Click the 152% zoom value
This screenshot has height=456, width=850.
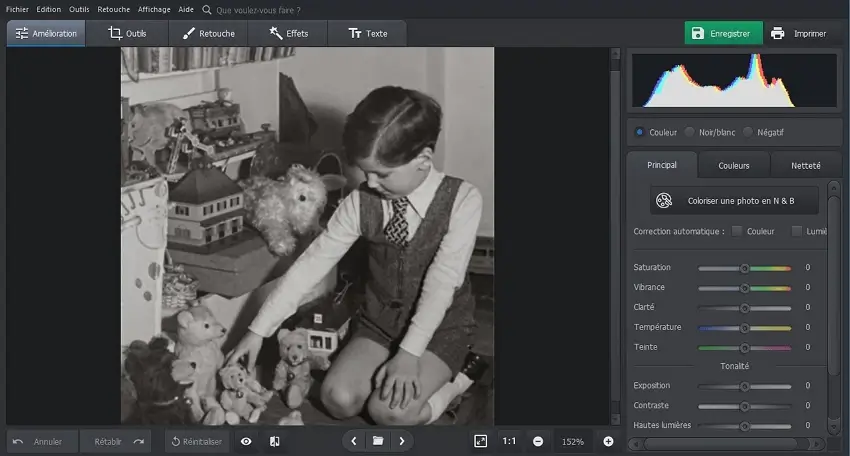coord(572,441)
